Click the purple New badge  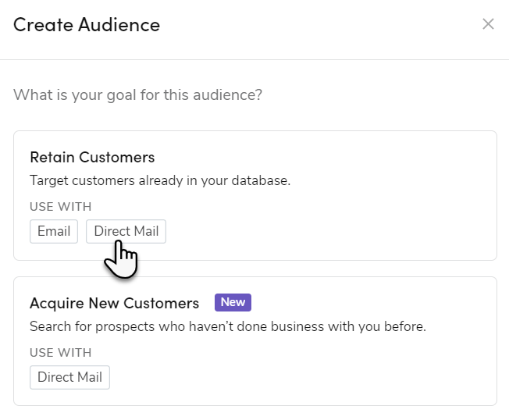point(233,302)
